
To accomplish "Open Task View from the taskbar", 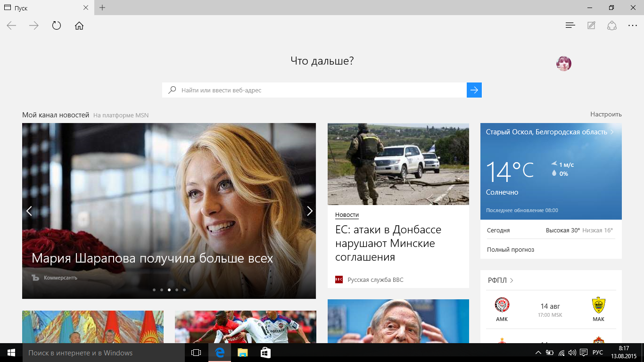I will pos(196,353).
